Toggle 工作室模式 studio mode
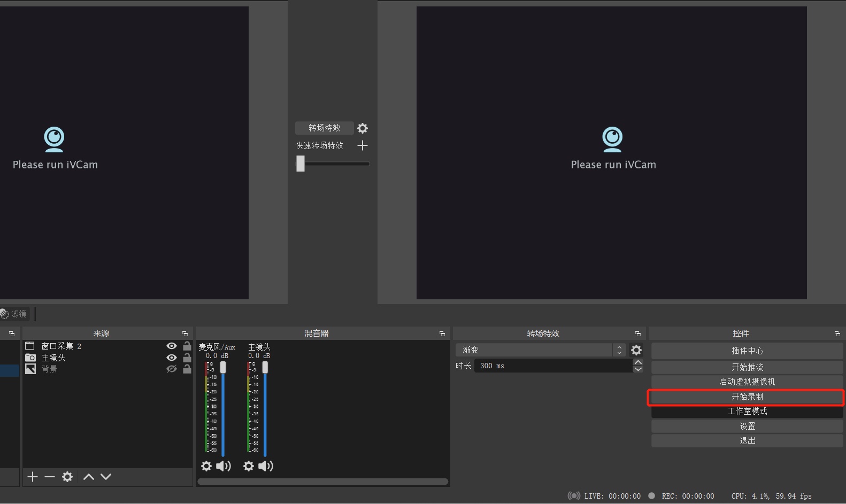This screenshot has width=846, height=504. pos(747,411)
